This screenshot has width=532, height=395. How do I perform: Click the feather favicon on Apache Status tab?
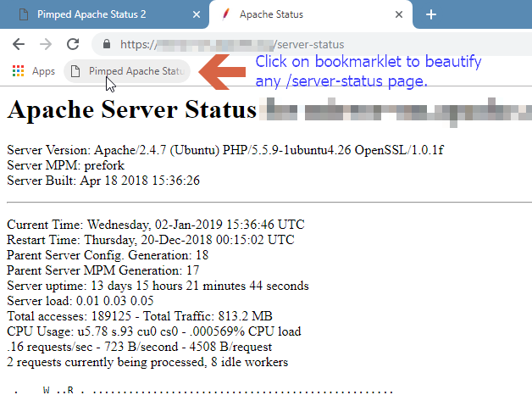point(225,14)
